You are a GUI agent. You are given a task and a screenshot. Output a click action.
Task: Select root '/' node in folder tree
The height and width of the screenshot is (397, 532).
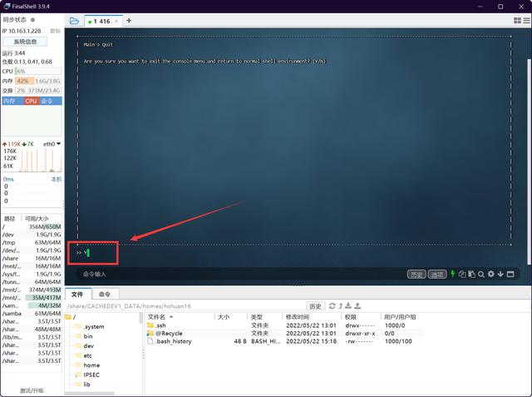pyautogui.click(x=70, y=317)
